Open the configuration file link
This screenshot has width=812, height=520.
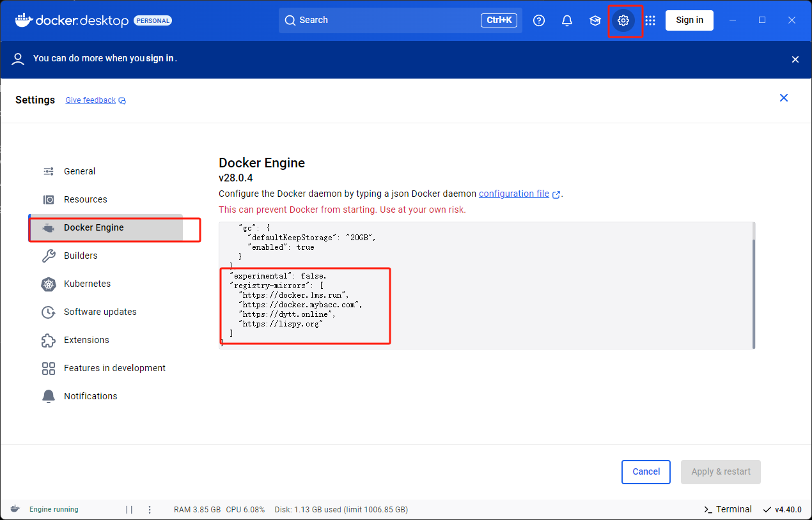514,194
